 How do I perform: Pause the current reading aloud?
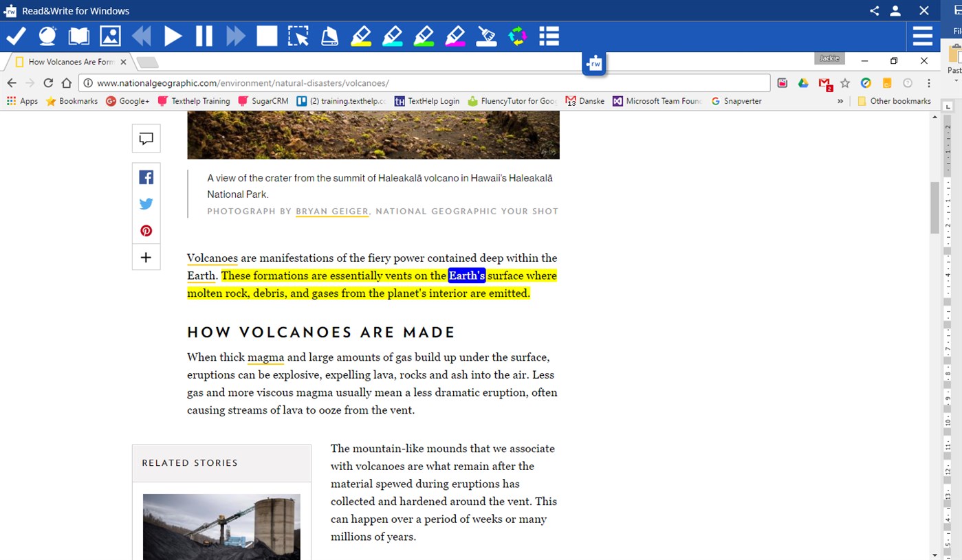[x=204, y=36]
